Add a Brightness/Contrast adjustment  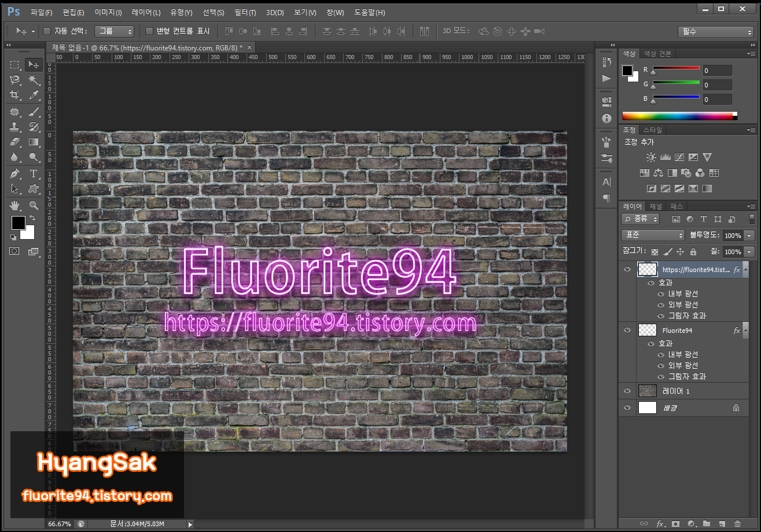pos(652,157)
